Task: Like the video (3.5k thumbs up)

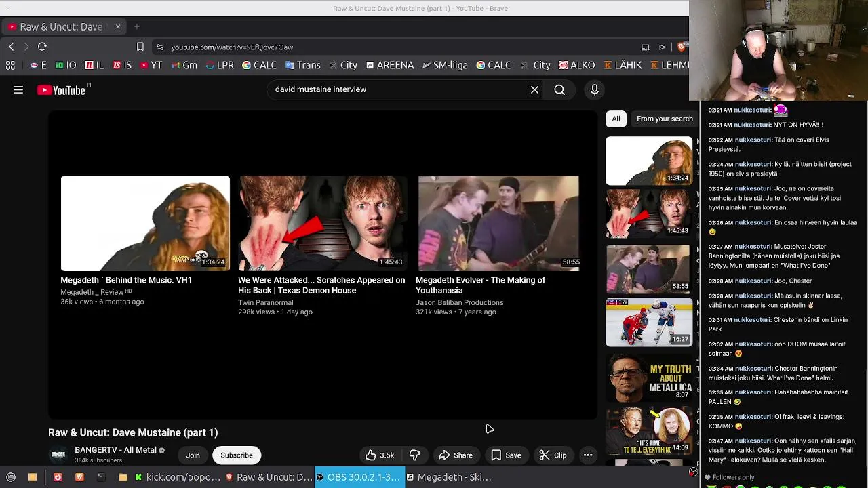Action: click(x=380, y=455)
